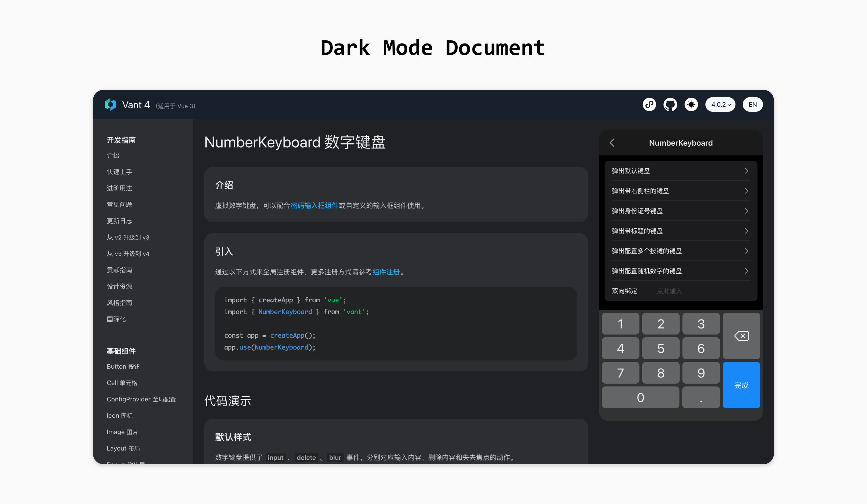
Task: Select ConfigProvider 全局配置 in the sidebar
Action: point(141,399)
